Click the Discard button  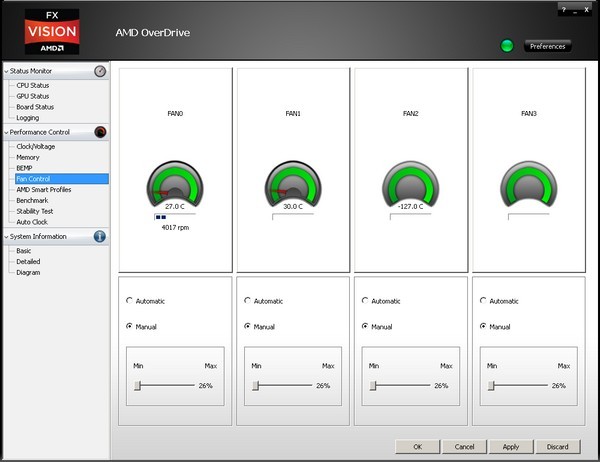coord(557,446)
